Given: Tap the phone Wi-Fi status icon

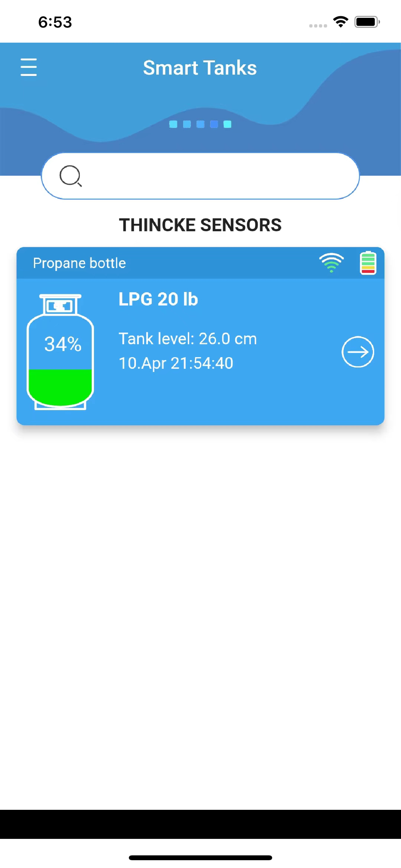Looking at the screenshot, I should coord(341,22).
